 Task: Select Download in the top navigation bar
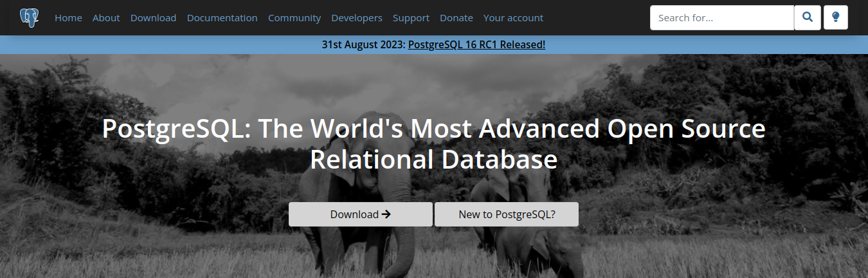(153, 18)
